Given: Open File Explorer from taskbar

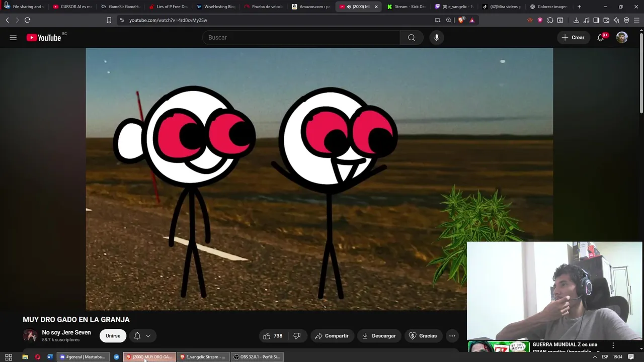Looking at the screenshot, I should pos(25,357).
